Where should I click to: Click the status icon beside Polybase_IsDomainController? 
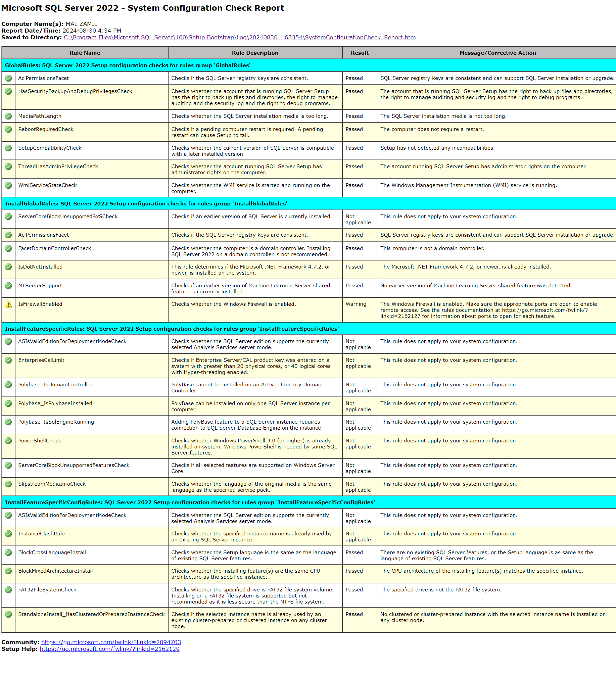pyautogui.click(x=8, y=385)
